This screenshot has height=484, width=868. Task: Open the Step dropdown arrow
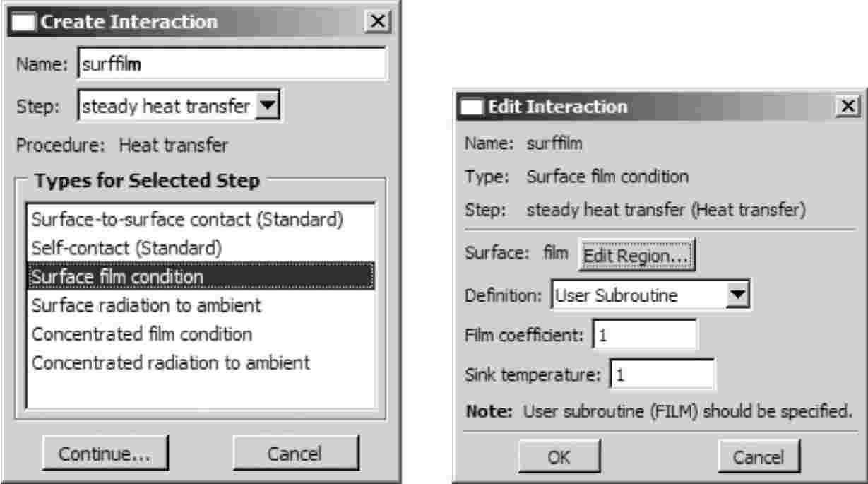[x=268, y=107]
